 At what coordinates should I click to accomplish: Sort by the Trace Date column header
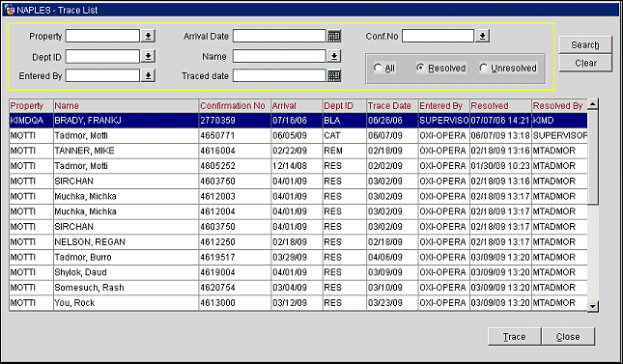pyautogui.click(x=392, y=106)
